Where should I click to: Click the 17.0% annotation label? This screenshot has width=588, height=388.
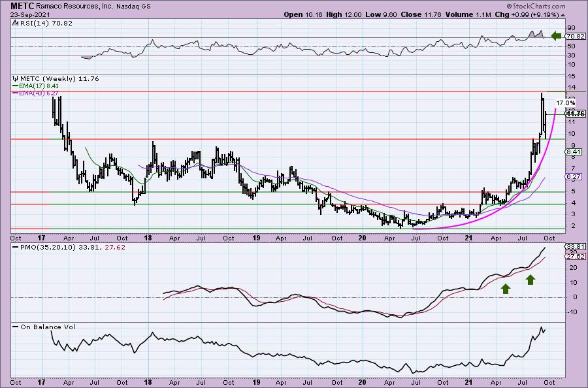pyautogui.click(x=565, y=103)
